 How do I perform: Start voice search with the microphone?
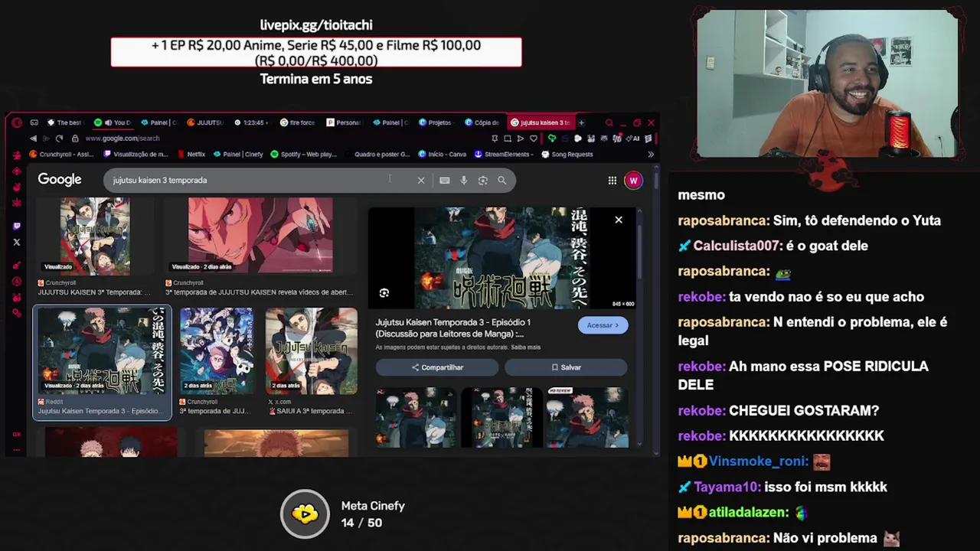click(x=463, y=181)
